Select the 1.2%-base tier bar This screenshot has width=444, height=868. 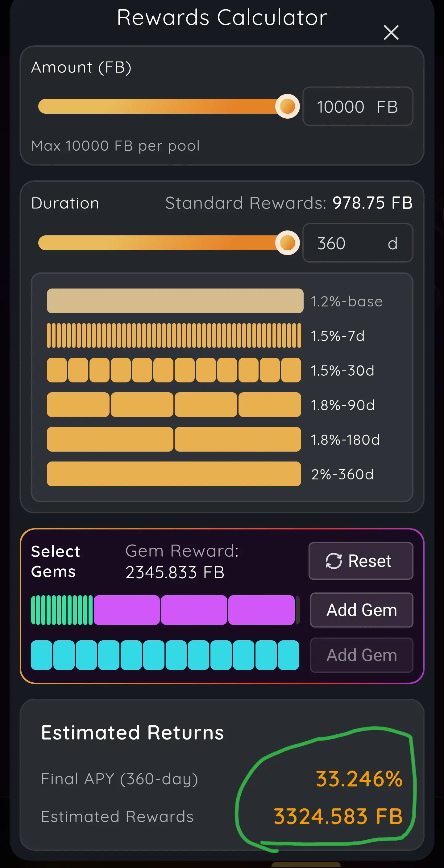(x=175, y=301)
